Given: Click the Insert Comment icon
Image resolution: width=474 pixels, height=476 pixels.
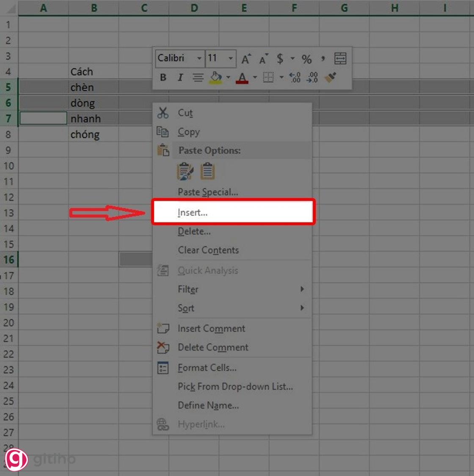Looking at the screenshot, I should pos(163,328).
